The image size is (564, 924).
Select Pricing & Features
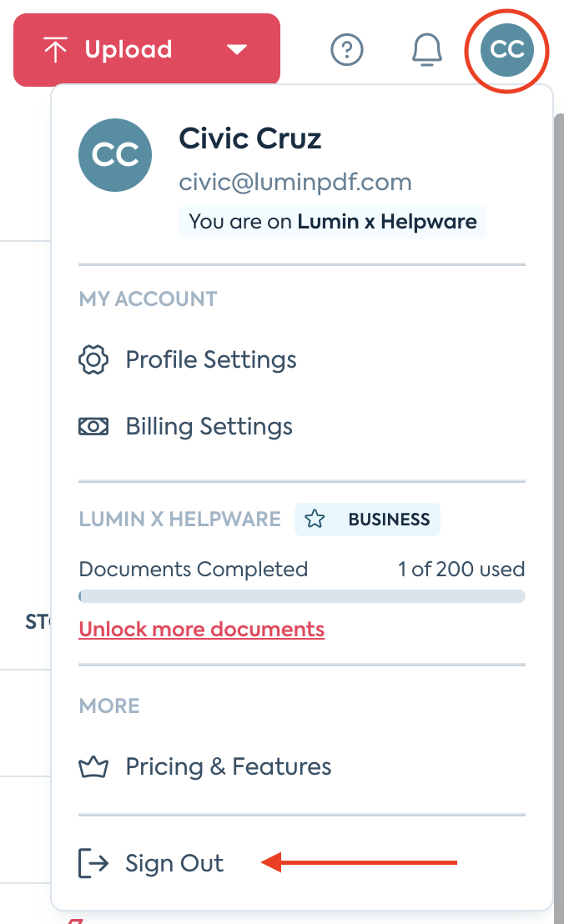(227, 766)
